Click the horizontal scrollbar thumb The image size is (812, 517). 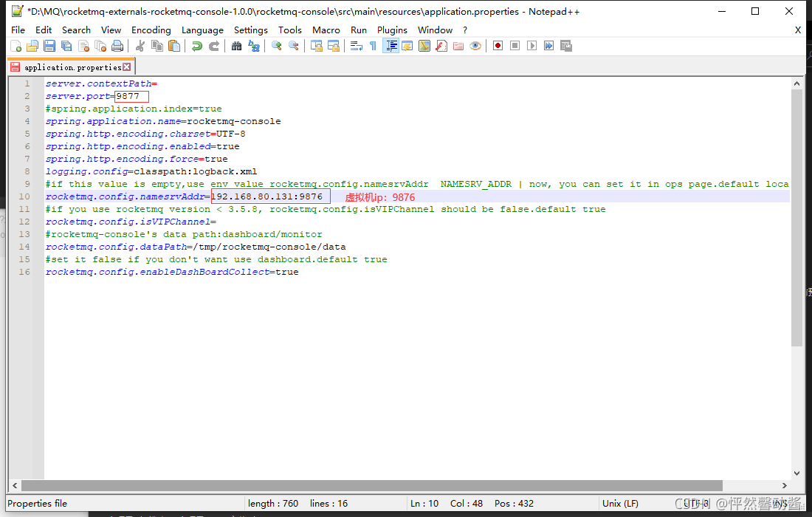(x=372, y=485)
